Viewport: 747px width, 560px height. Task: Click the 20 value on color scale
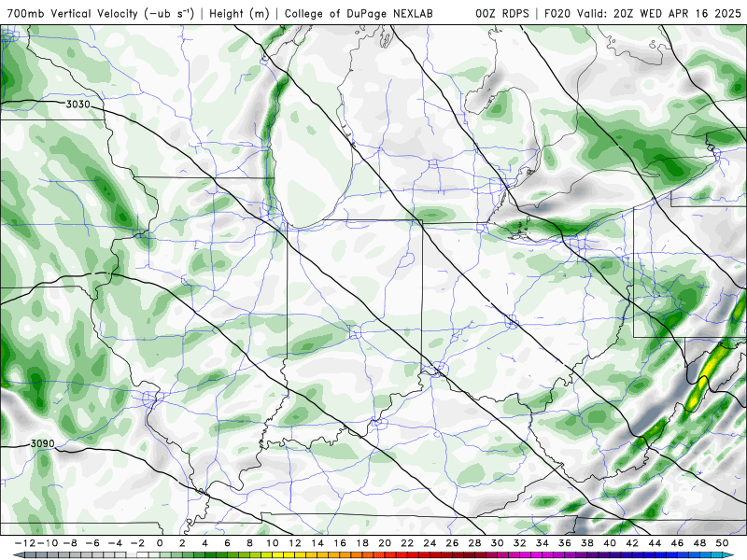click(385, 543)
